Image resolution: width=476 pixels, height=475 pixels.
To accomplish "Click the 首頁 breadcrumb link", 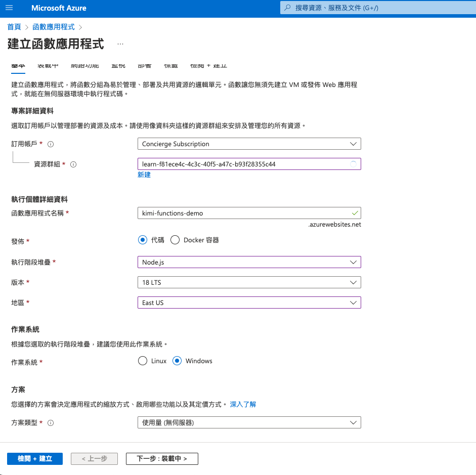I will coord(14,27).
